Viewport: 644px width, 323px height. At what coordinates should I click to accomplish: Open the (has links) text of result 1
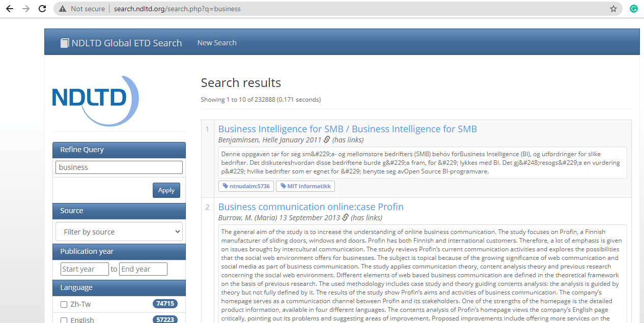click(348, 140)
